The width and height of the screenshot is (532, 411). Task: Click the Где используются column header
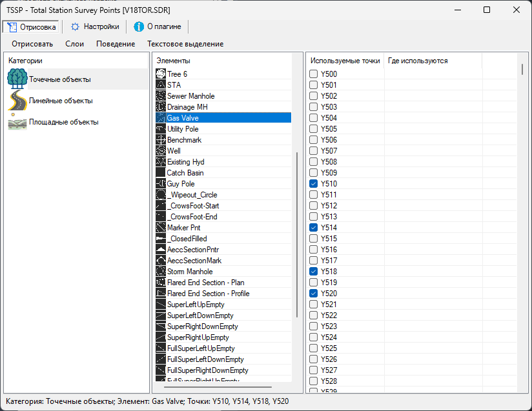(418, 61)
